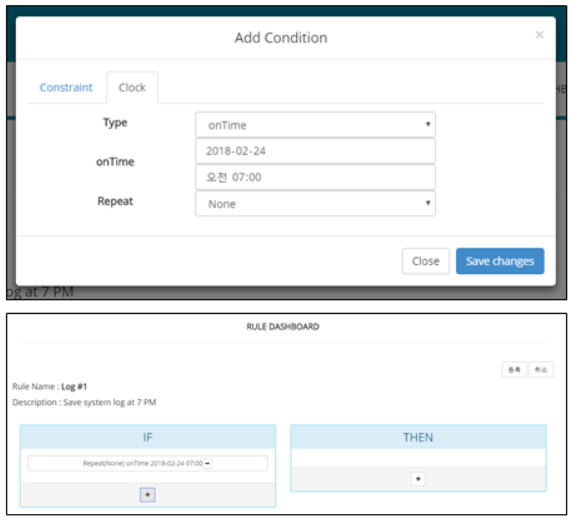Click the Repeat(None) onTime condition row
The height and width of the screenshot is (521, 573).
click(x=148, y=464)
